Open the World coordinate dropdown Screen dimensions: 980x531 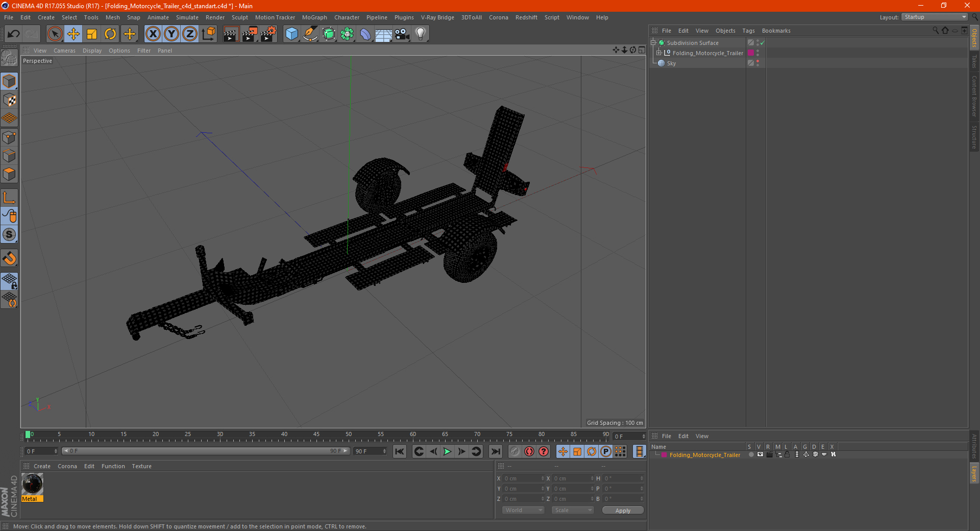[x=523, y=510]
